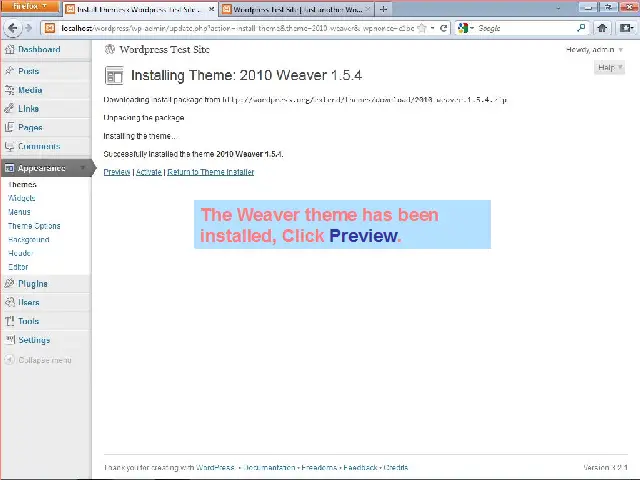The image size is (640, 480).
Task: Open the Comments menu
Action: click(x=39, y=146)
